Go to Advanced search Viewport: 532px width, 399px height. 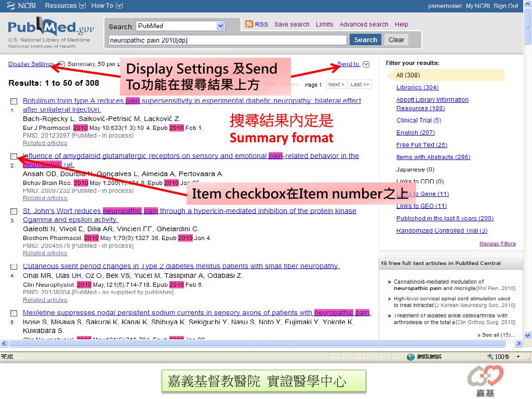coord(364,24)
